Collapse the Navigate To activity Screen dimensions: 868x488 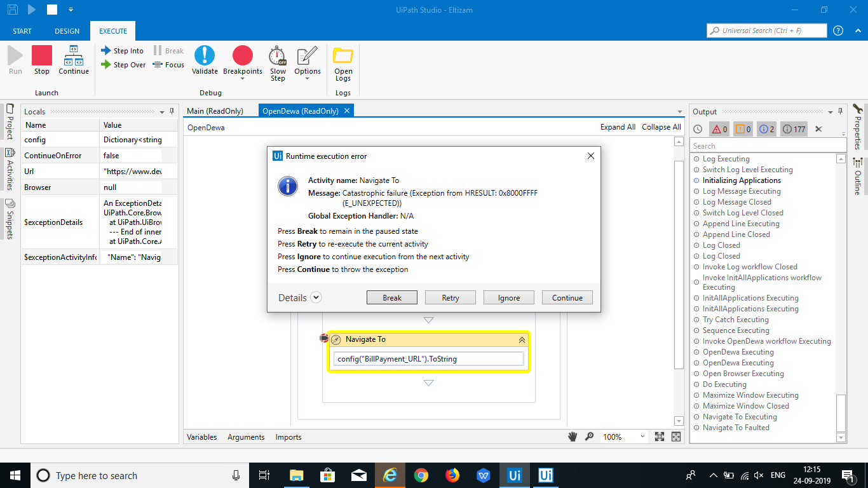point(522,340)
